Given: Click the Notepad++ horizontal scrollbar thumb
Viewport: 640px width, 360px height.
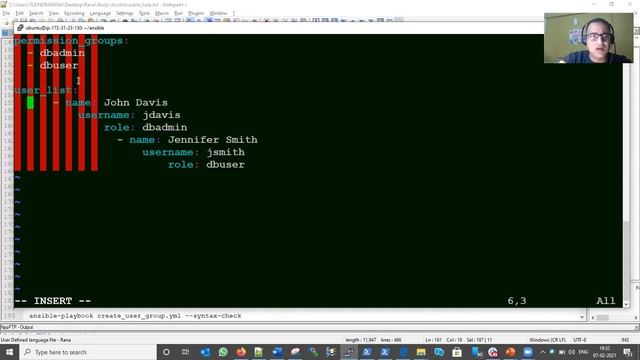Looking at the screenshot, I should point(603,317).
